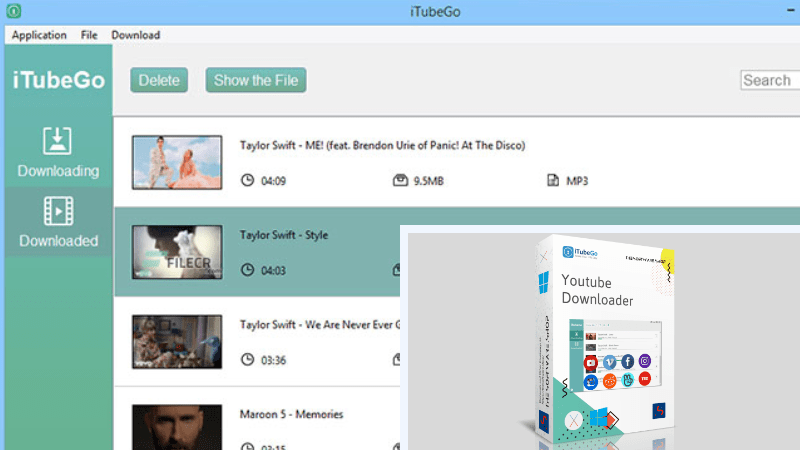The image size is (800, 450).
Task: Click the size value '9.5MB'
Action: point(429,181)
